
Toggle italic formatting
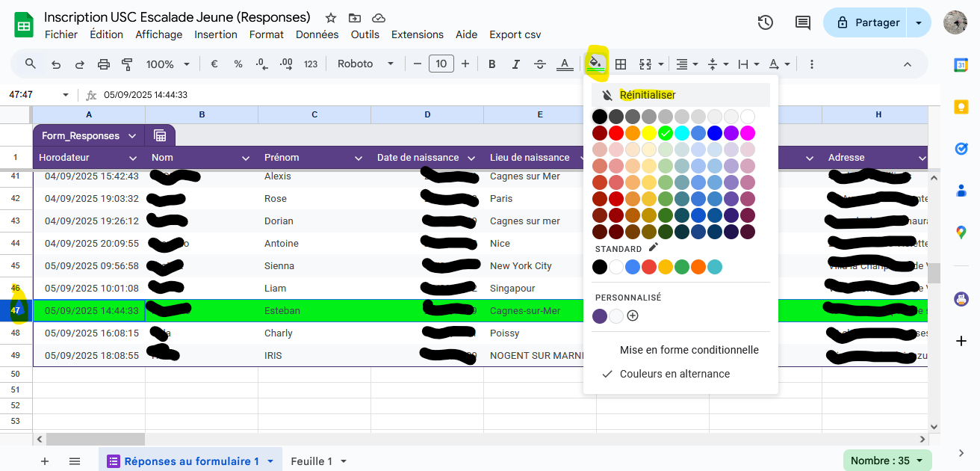coord(515,64)
